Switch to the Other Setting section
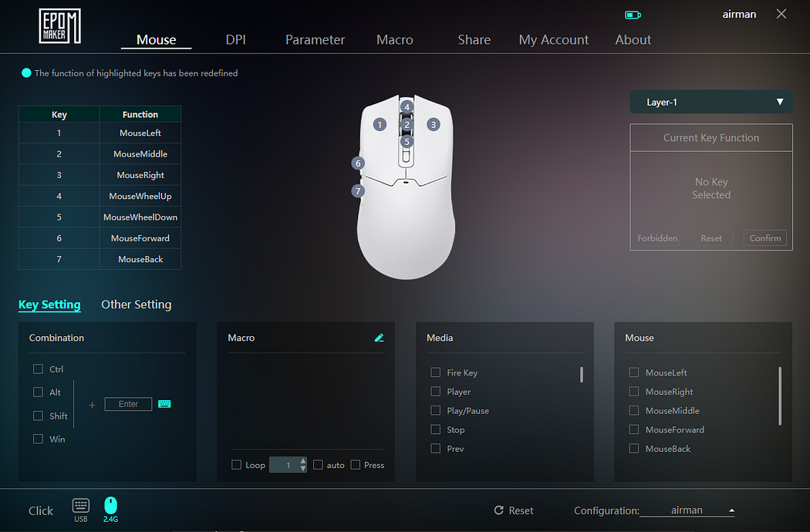 pyautogui.click(x=137, y=305)
